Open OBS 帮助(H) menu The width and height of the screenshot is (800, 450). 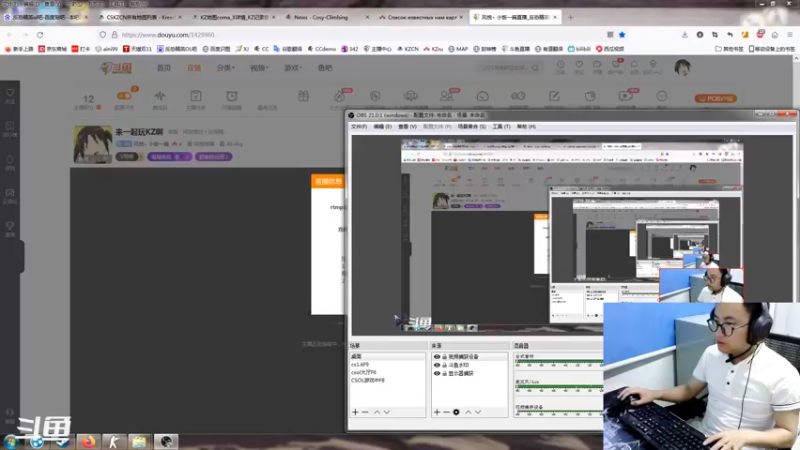(x=526, y=127)
